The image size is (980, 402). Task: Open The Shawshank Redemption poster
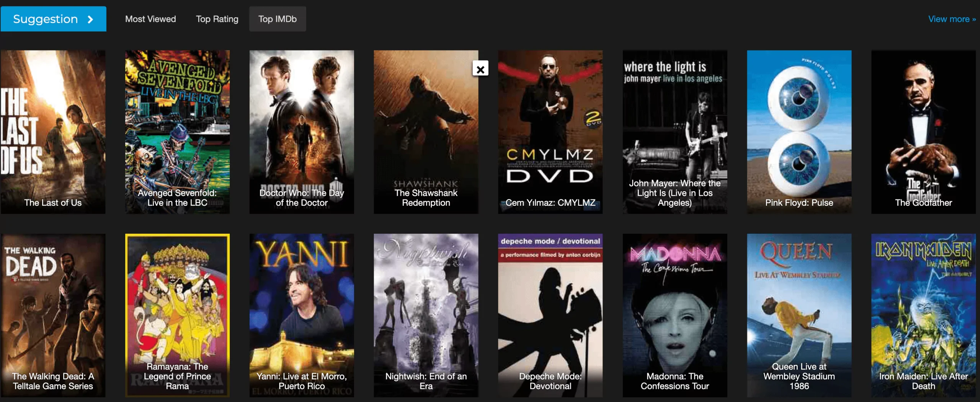(x=426, y=132)
